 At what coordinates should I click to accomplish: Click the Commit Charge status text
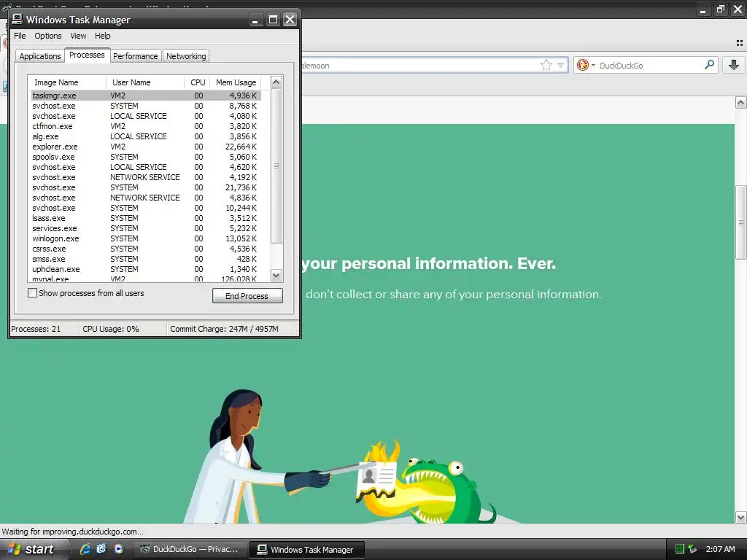[224, 329]
